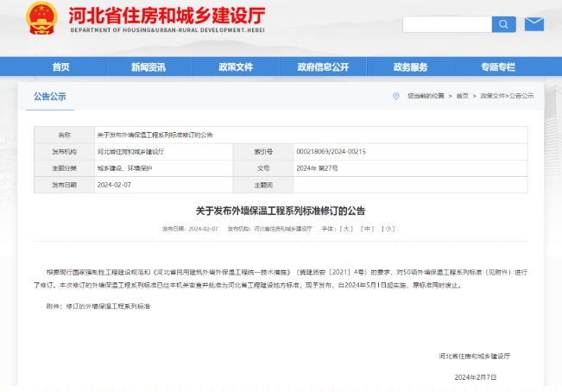Set font size to 中
This screenshot has width=562, height=392.
click(x=368, y=229)
